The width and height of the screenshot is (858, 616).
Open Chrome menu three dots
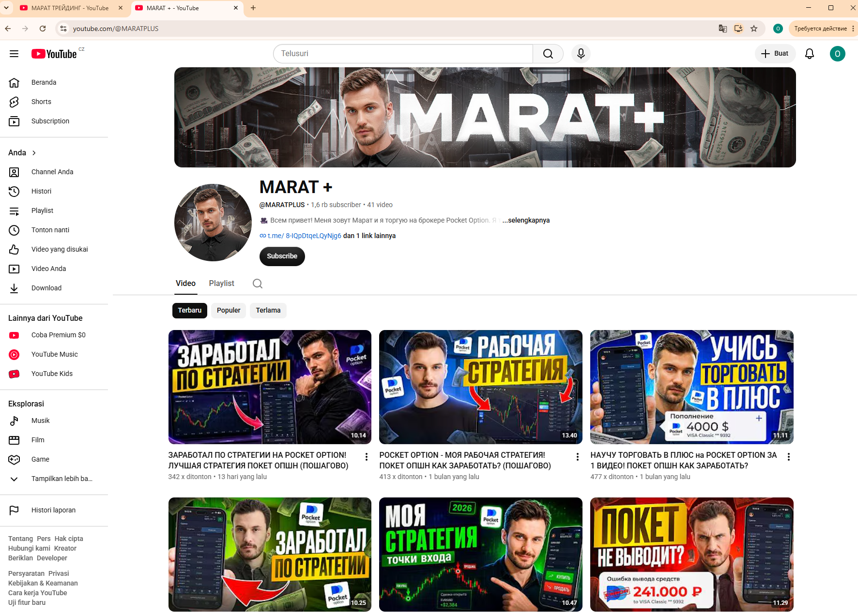(853, 29)
